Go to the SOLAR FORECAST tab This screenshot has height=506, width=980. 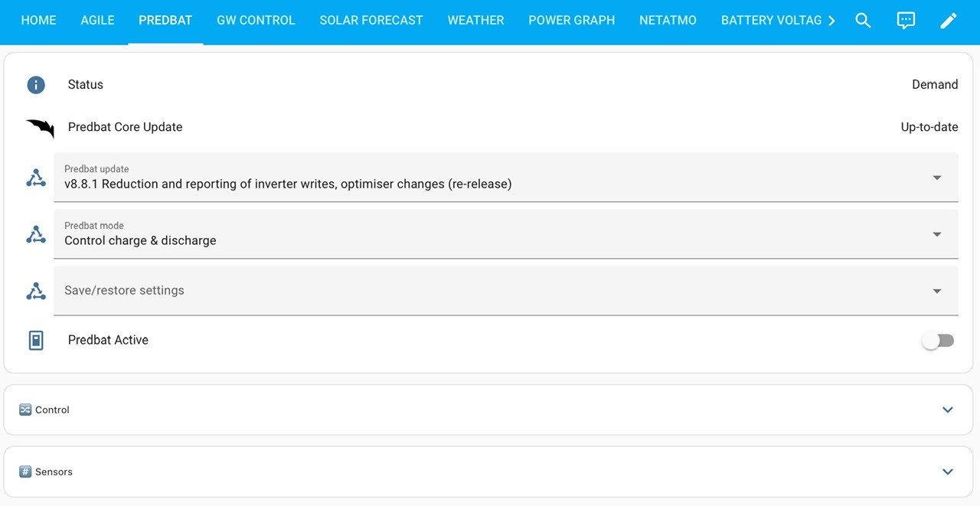pyautogui.click(x=371, y=21)
